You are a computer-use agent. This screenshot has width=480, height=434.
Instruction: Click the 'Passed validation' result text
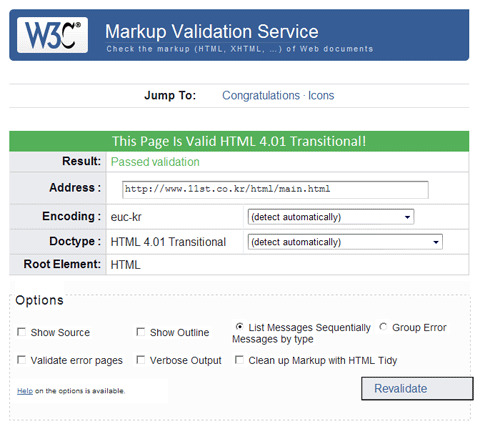tap(155, 162)
